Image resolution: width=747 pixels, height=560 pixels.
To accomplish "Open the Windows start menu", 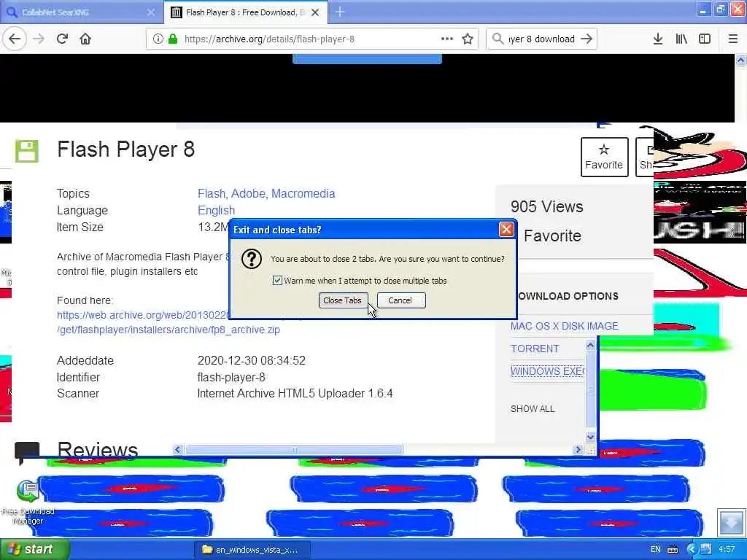I will point(34,549).
